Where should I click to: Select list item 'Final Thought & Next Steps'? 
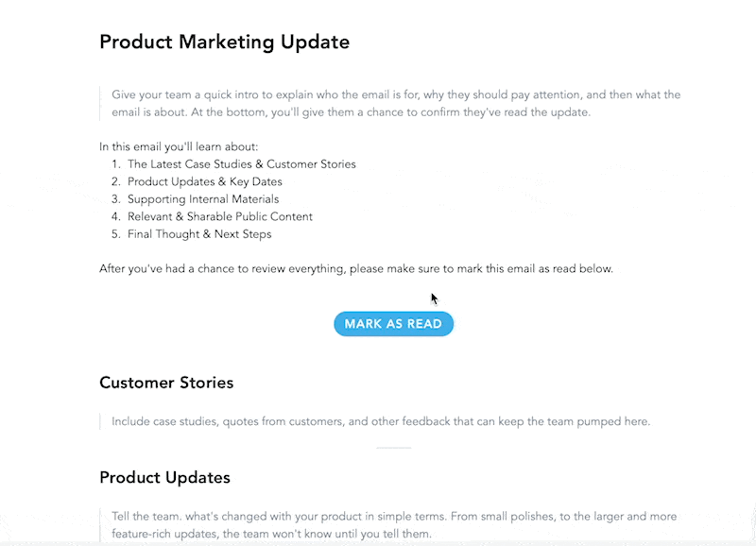click(x=199, y=234)
